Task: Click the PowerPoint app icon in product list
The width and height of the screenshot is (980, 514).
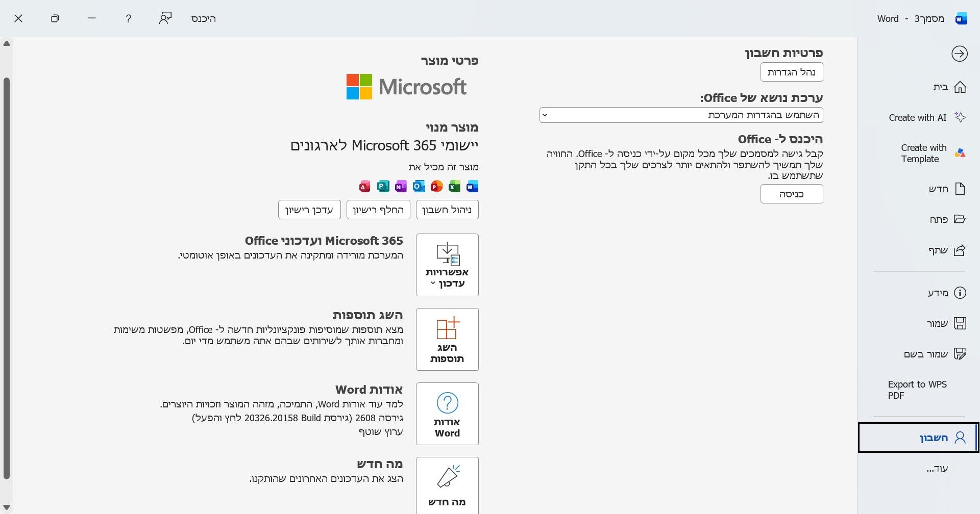Action: click(436, 187)
